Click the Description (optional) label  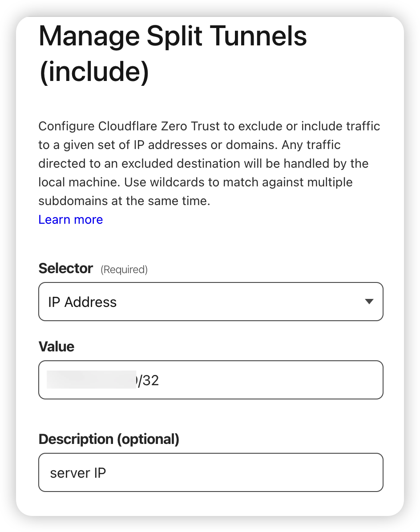109,439
